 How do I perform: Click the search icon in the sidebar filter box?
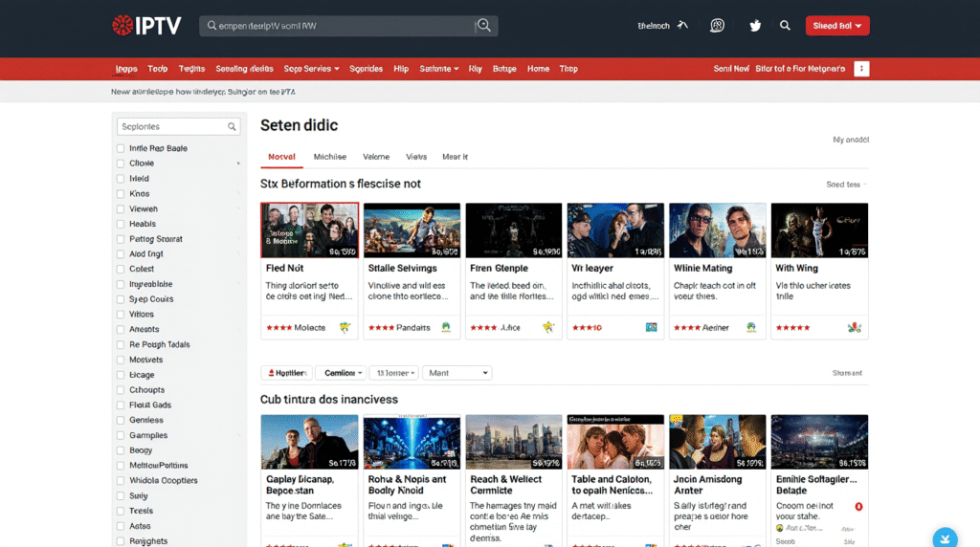pos(232,127)
